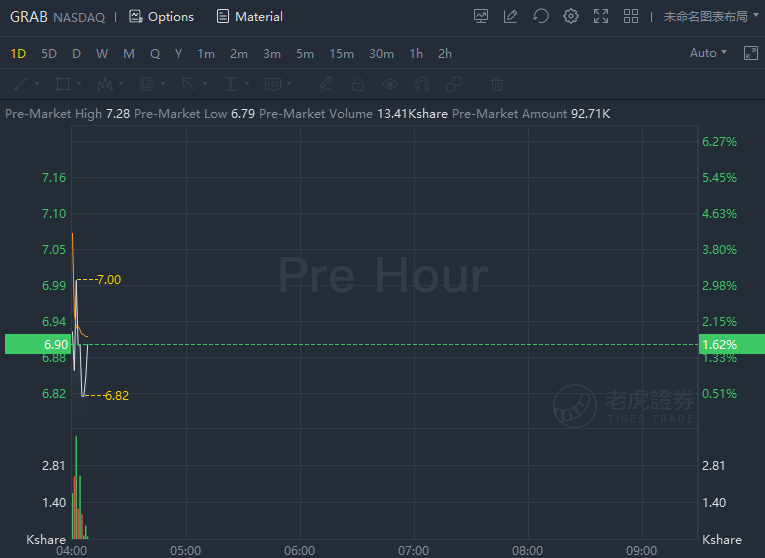Image resolution: width=765 pixels, height=558 pixels.
Task: Toggle the lock drawings icon
Action: [358, 84]
